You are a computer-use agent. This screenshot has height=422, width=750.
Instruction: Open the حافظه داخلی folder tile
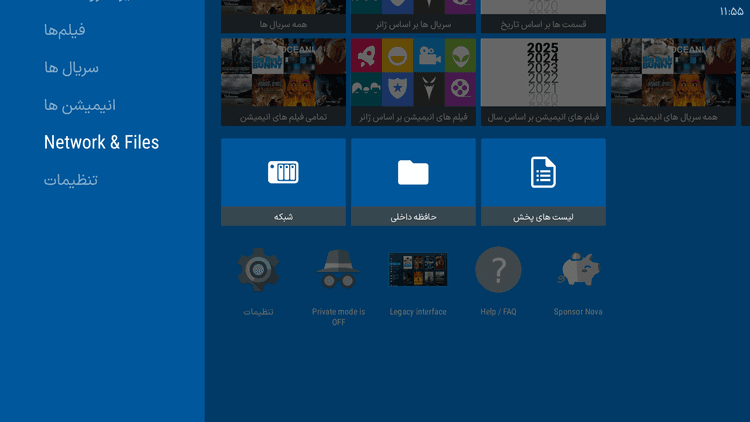pyautogui.click(x=413, y=182)
